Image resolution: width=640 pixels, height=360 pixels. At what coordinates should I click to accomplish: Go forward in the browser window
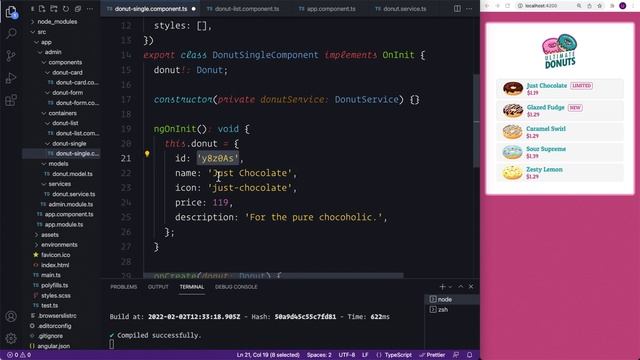pos(497,6)
